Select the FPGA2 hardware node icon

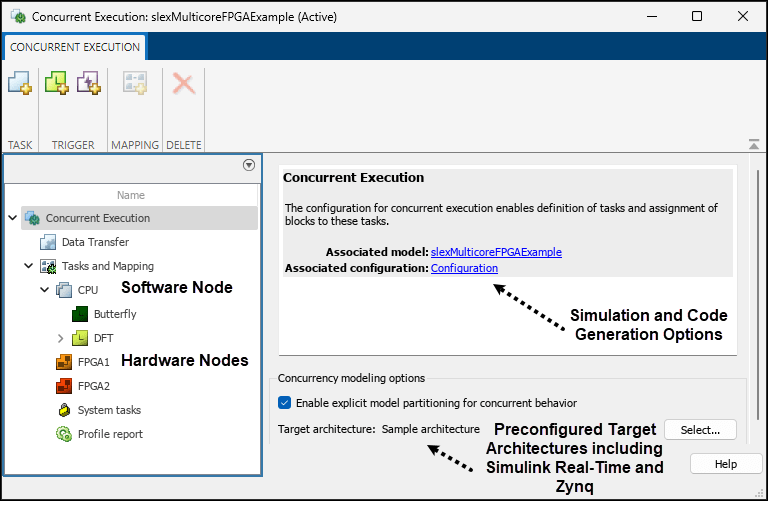coord(65,386)
